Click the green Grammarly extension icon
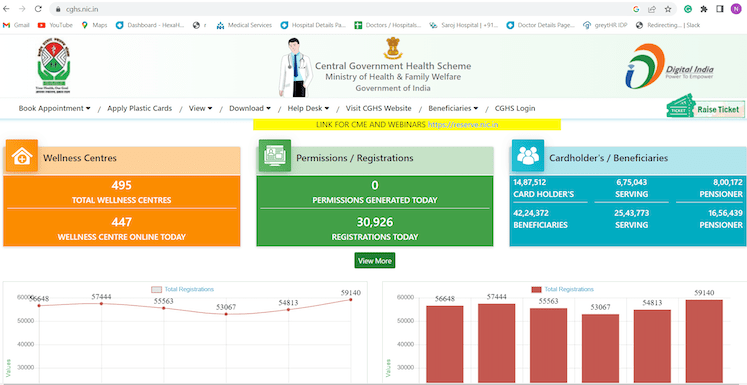Image resolution: width=747 pixels, height=385 pixels. (688, 9)
